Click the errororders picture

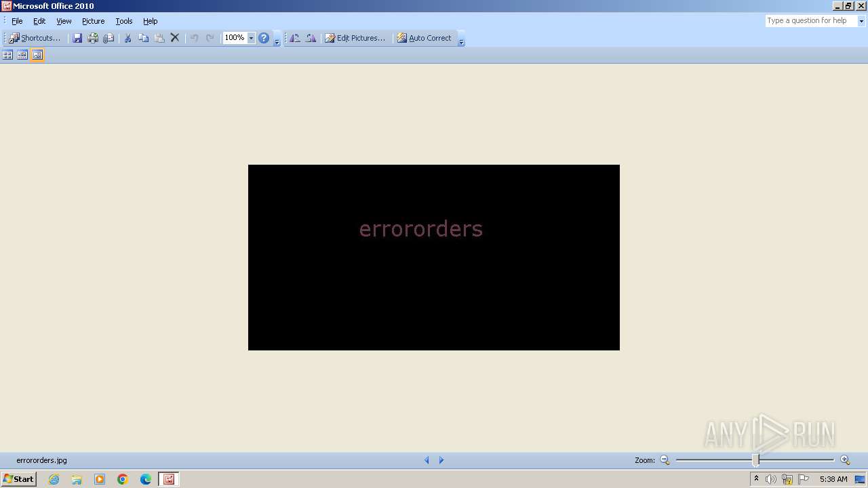click(x=434, y=258)
